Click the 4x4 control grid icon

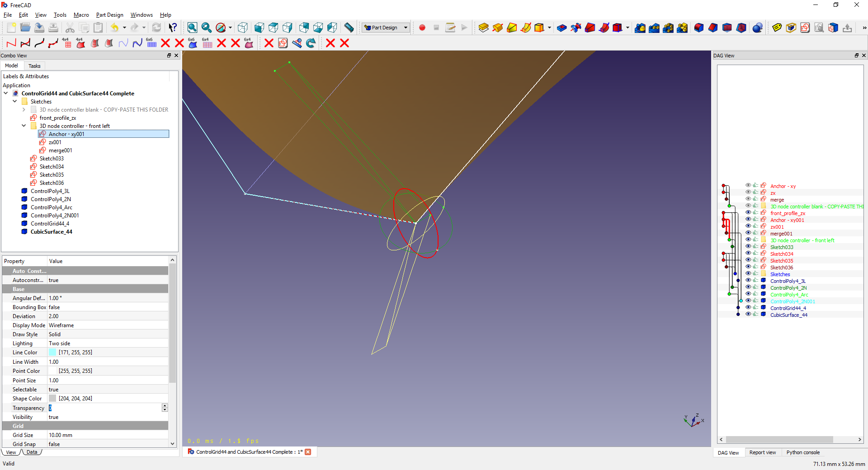(x=67, y=43)
